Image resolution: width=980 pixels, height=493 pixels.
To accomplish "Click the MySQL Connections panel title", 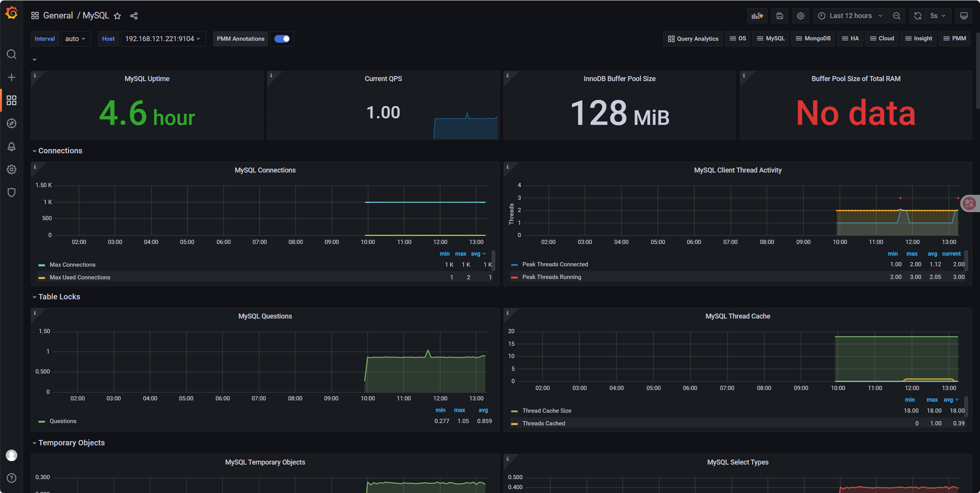I will pyautogui.click(x=265, y=170).
